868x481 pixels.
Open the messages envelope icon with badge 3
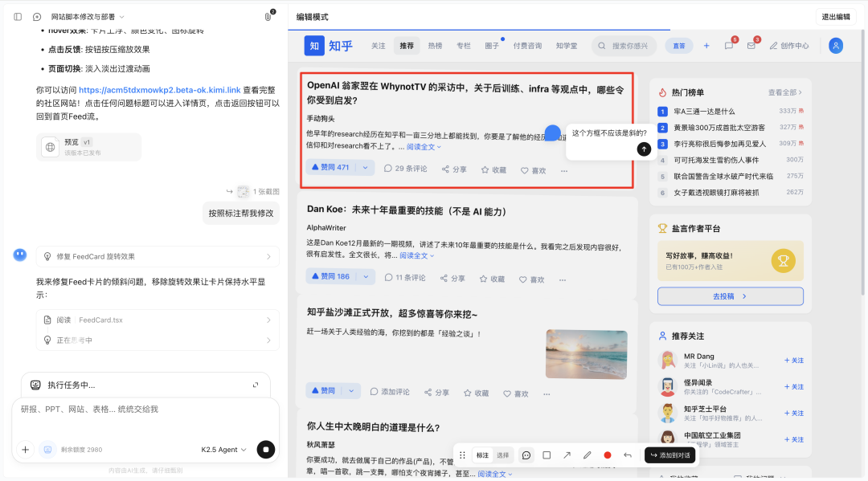coord(751,46)
